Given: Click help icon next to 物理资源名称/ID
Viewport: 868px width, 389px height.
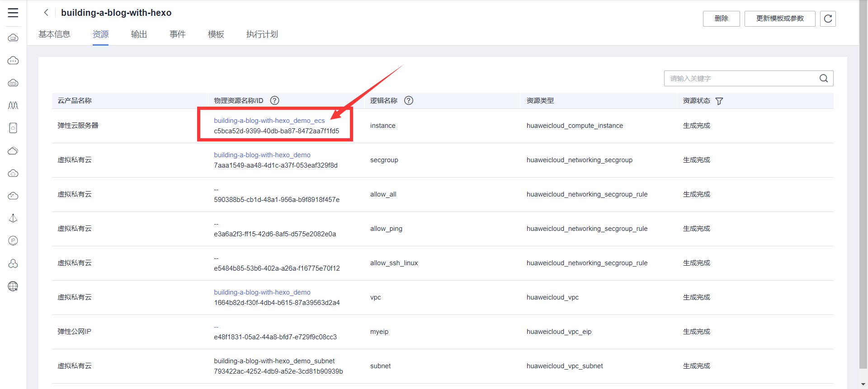Looking at the screenshot, I should pos(274,101).
